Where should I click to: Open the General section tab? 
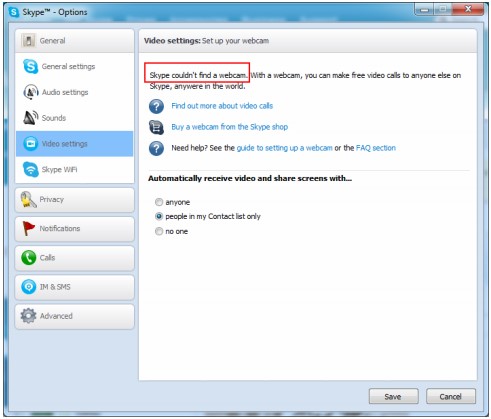coord(75,41)
